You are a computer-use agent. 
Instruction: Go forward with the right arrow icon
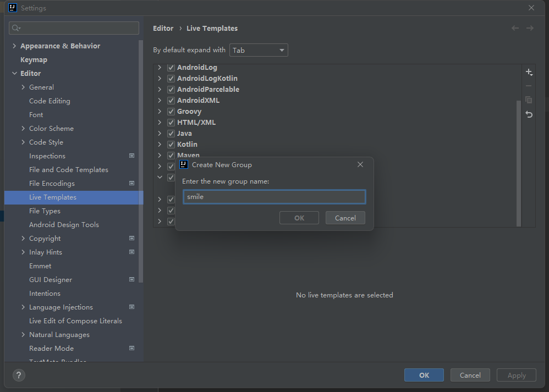530,28
